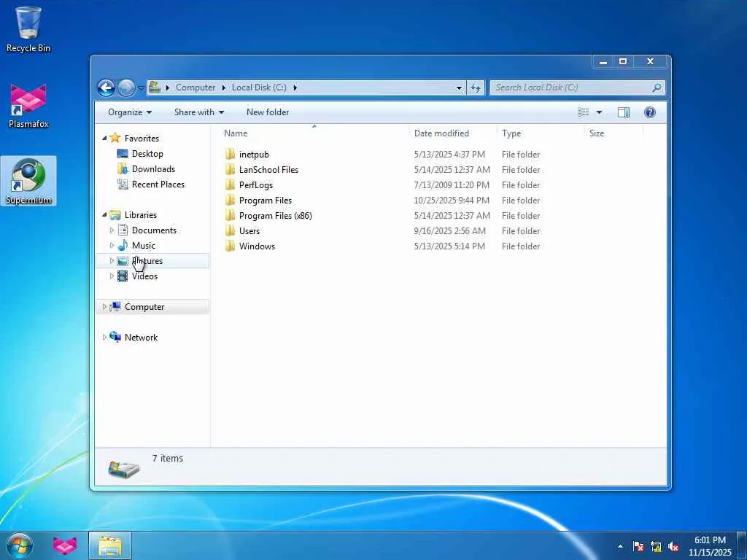The width and height of the screenshot is (747, 560).
Task: Select Videos library in sidebar
Action: click(144, 276)
